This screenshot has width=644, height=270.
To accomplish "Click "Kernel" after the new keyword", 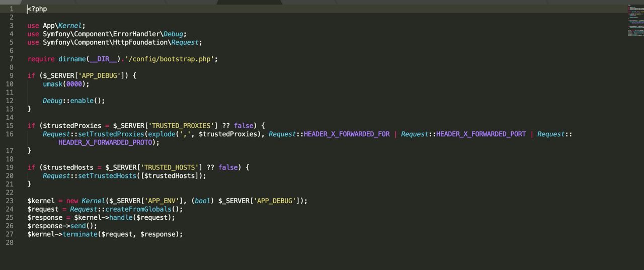I will (x=93, y=201).
